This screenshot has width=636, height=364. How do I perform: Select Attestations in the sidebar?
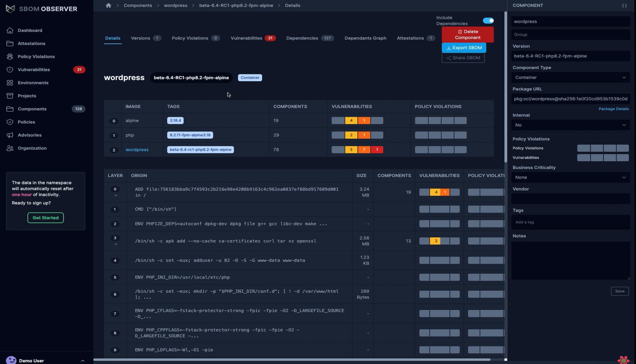tap(32, 43)
